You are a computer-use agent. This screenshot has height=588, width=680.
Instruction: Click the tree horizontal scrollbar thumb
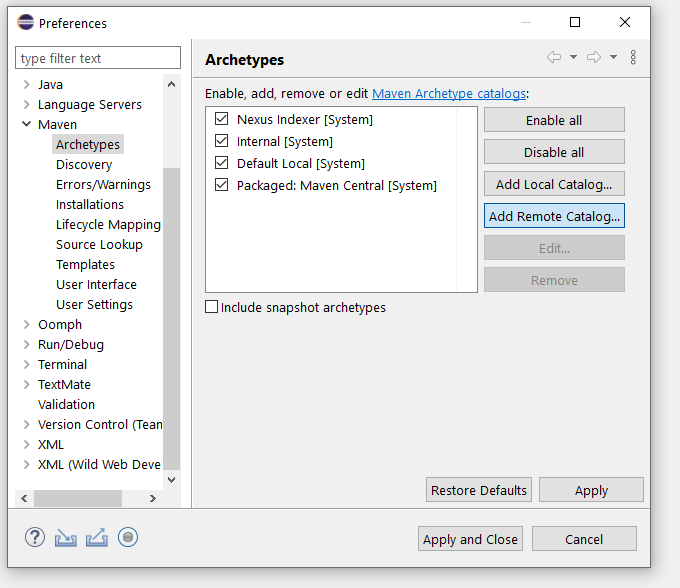tap(77, 498)
